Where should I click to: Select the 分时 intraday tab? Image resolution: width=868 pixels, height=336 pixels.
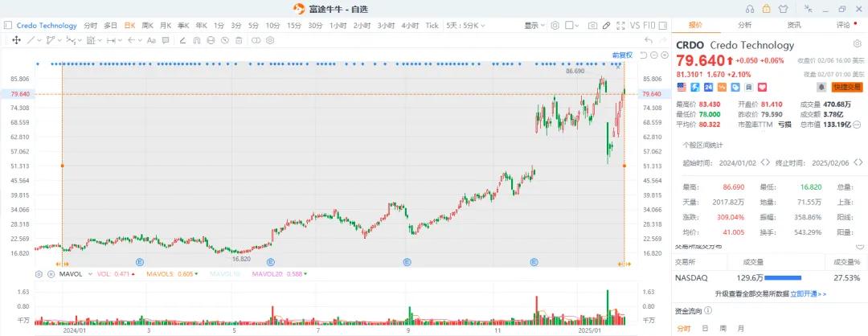tap(90, 26)
